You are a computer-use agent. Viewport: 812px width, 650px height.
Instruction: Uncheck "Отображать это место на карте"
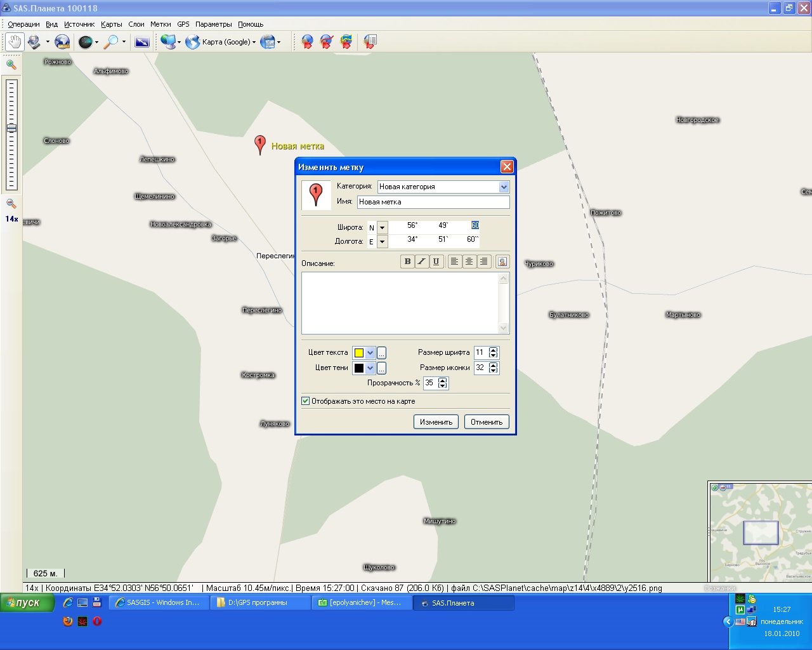tap(306, 401)
